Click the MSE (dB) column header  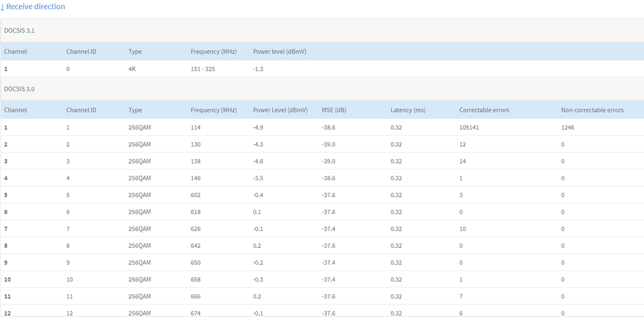click(334, 110)
